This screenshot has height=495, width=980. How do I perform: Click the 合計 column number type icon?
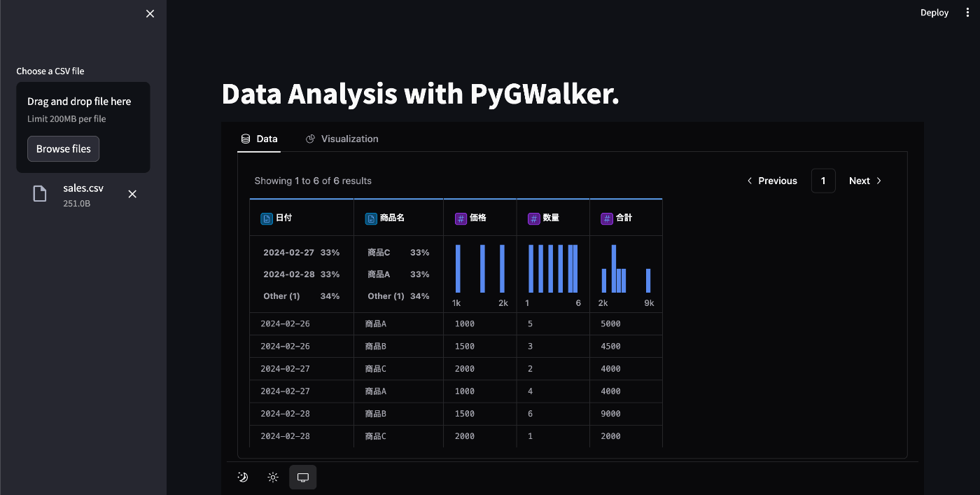pos(607,218)
